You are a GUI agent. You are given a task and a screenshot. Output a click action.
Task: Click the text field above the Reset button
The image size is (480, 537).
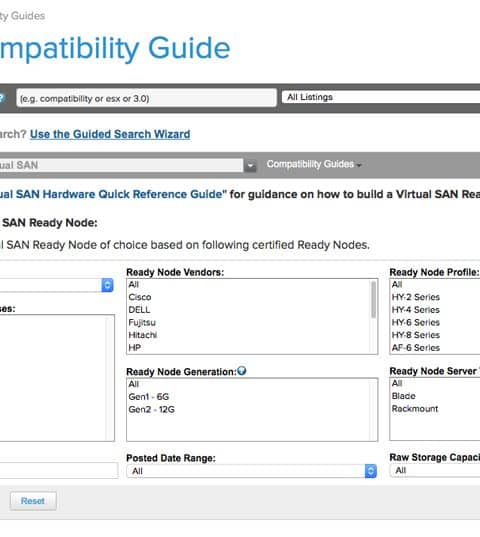coord(59,471)
